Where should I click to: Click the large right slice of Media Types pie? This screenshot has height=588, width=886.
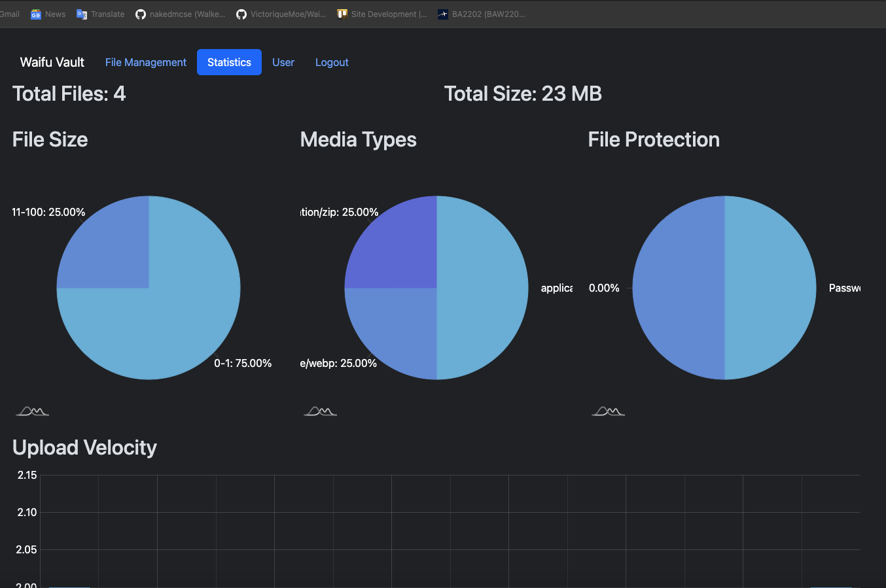click(x=482, y=288)
